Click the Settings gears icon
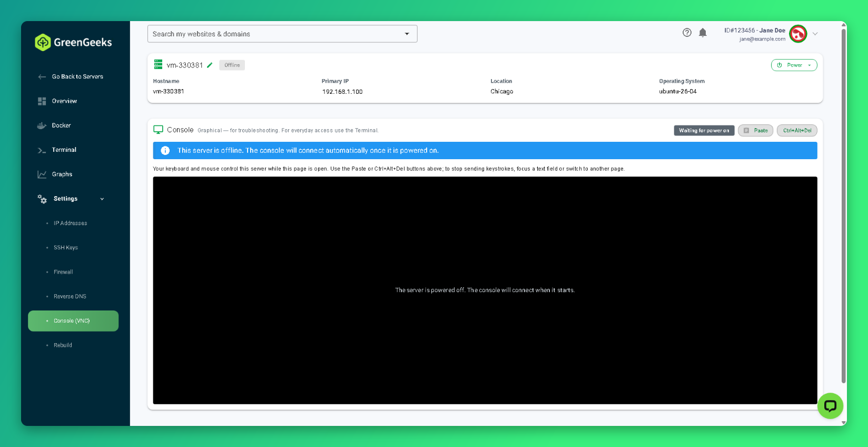The image size is (868, 447). 42,199
